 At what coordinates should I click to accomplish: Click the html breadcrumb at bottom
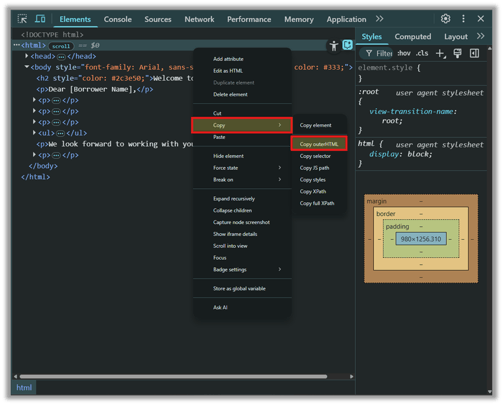coord(24,388)
